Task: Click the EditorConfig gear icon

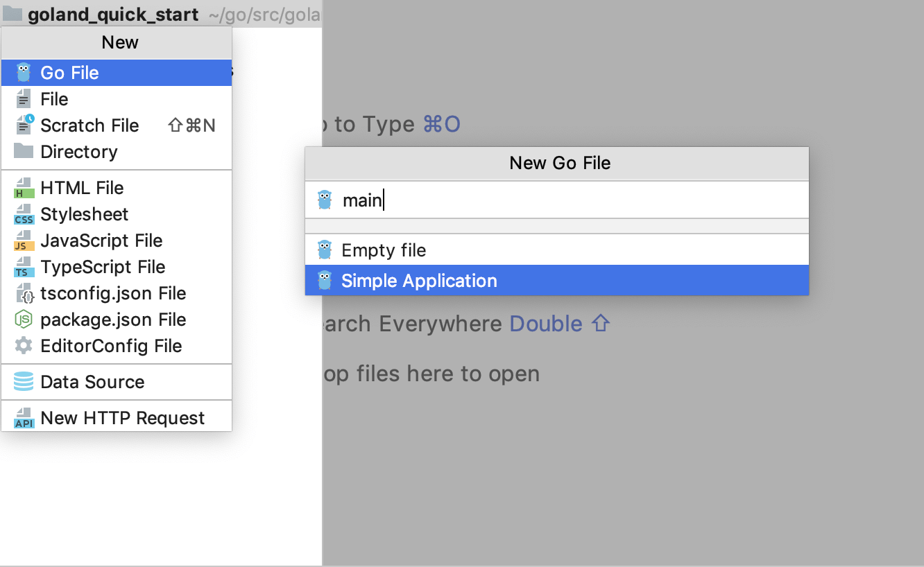Action: 24,345
